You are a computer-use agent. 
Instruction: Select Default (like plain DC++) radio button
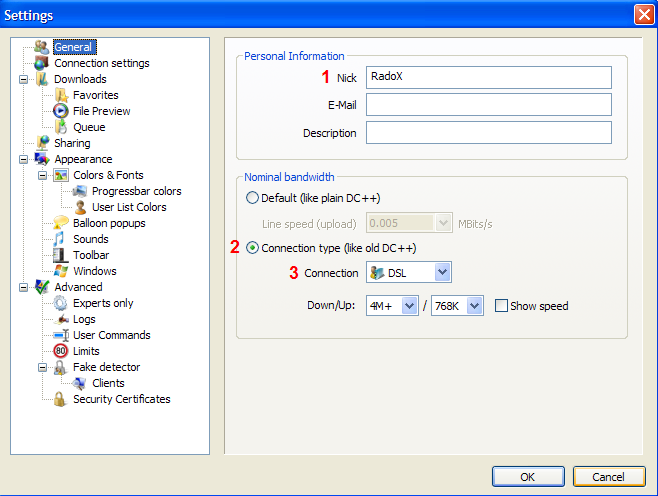click(x=252, y=197)
